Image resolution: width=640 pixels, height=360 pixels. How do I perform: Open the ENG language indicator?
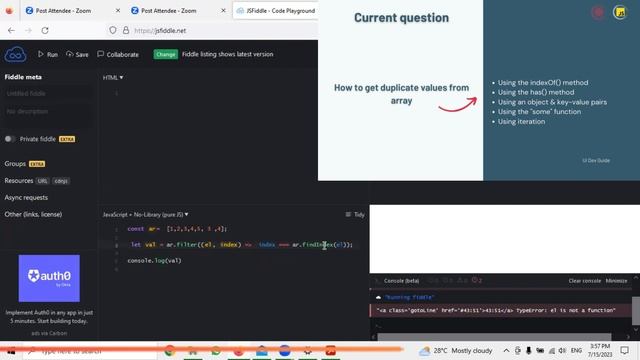[x=576, y=351]
